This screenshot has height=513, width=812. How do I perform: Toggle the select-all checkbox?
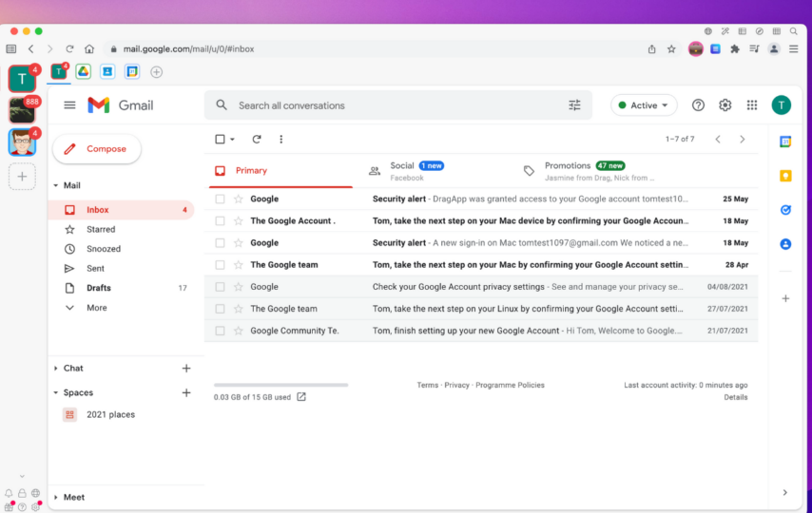(220, 139)
